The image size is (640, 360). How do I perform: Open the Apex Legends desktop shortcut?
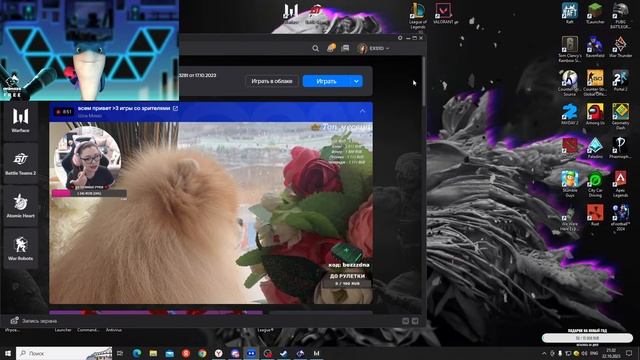620,184
